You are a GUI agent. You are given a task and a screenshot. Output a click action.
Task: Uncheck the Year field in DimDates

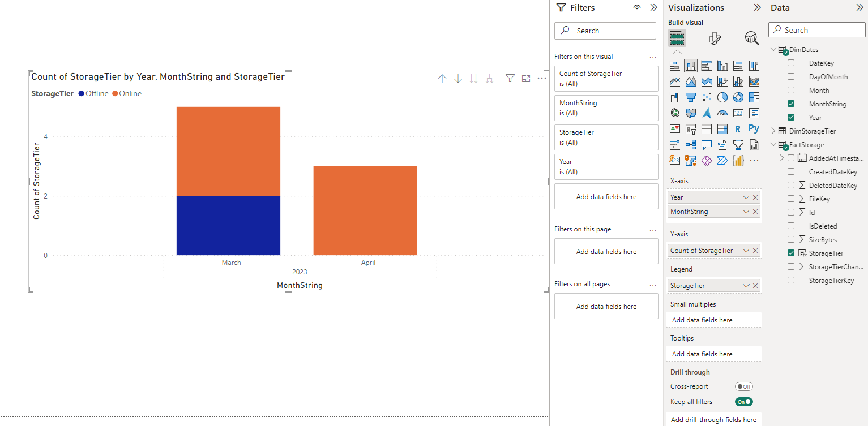(x=791, y=117)
